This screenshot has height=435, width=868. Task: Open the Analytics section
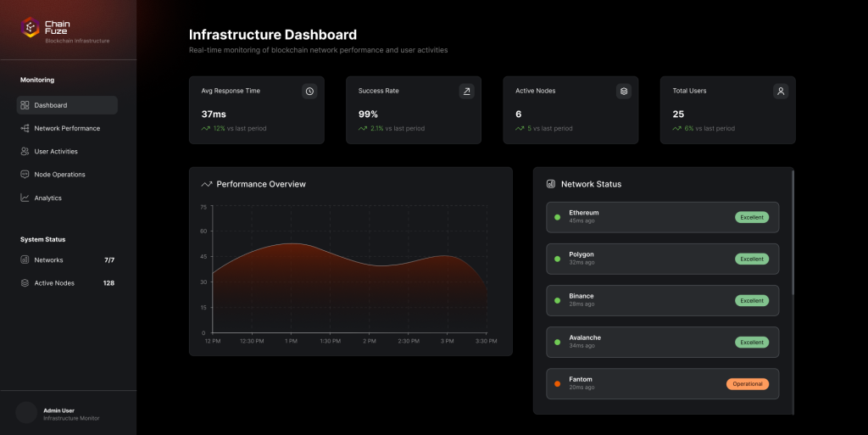pos(47,198)
